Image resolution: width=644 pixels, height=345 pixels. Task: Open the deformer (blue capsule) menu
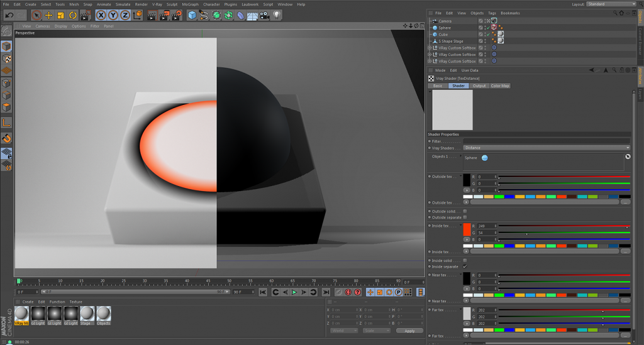pos(241,16)
